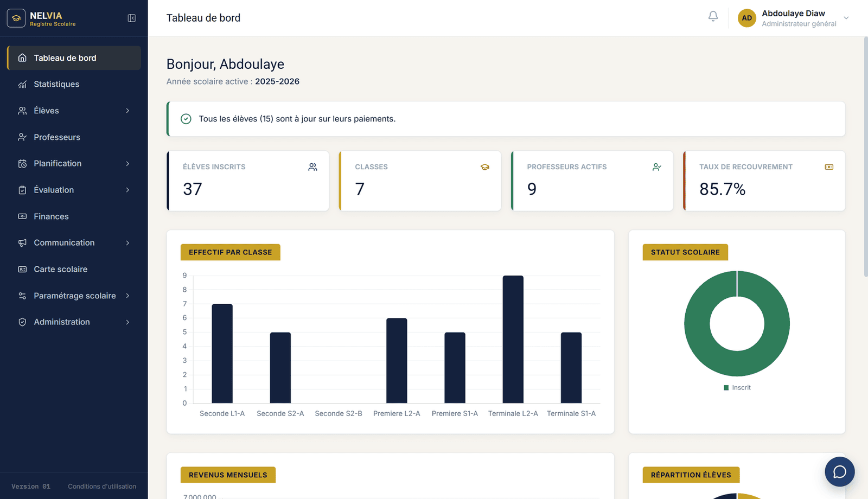This screenshot has height=499, width=868.
Task: Open the chat bubble widget
Action: pyautogui.click(x=839, y=471)
